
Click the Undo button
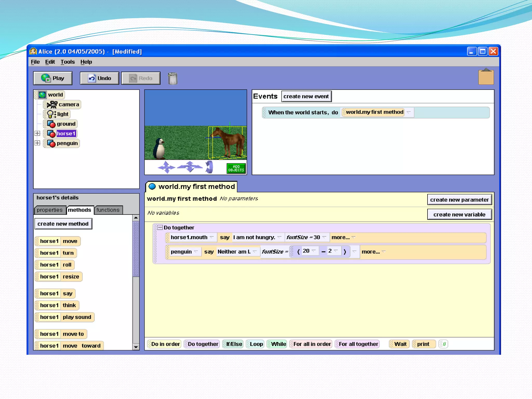(x=99, y=78)
